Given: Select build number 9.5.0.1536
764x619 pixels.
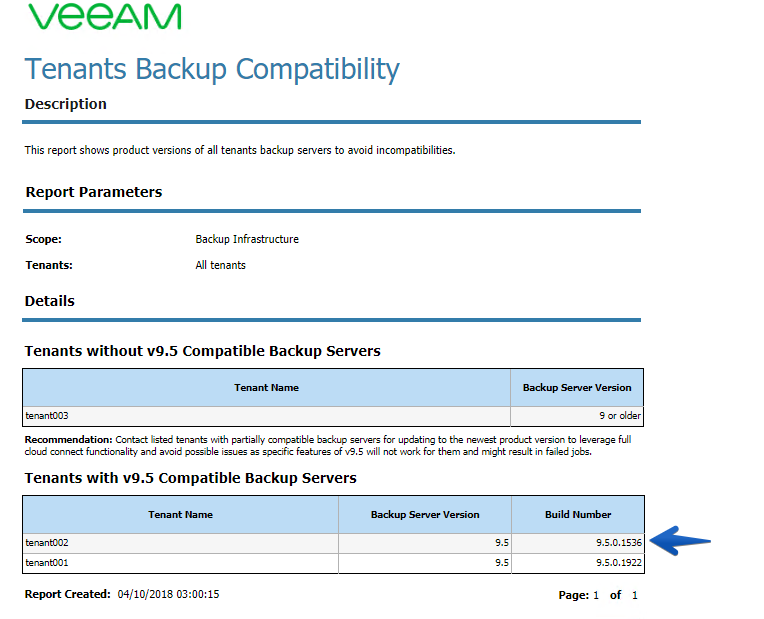Looking at the screenshot, I should click(578, 543).
